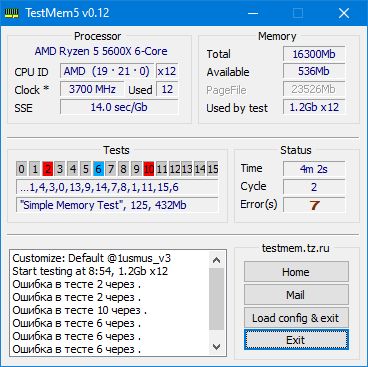Click the Home button
The image size is (368, 367).
pyautogui.click(x=296, y=272)
